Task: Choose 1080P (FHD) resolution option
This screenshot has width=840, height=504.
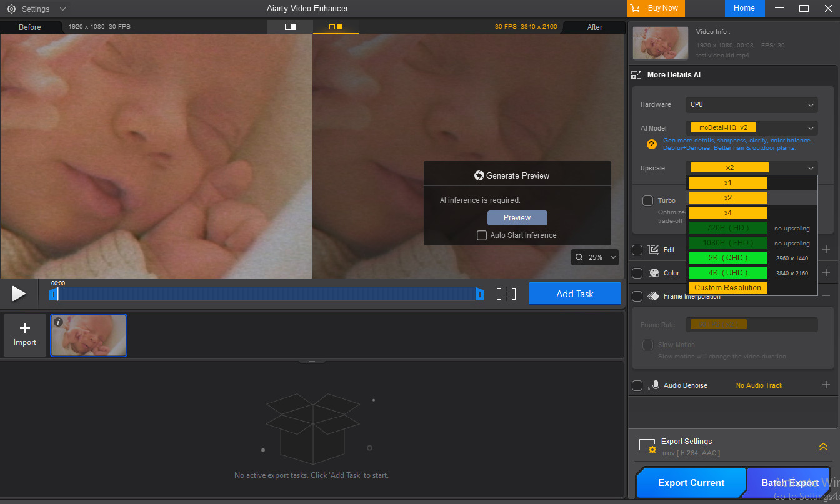Action: pyautogui.click(x=728, y=243)
